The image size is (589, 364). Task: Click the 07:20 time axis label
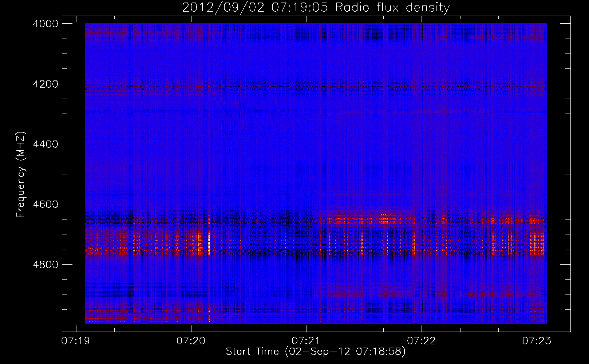coord(191,341)
